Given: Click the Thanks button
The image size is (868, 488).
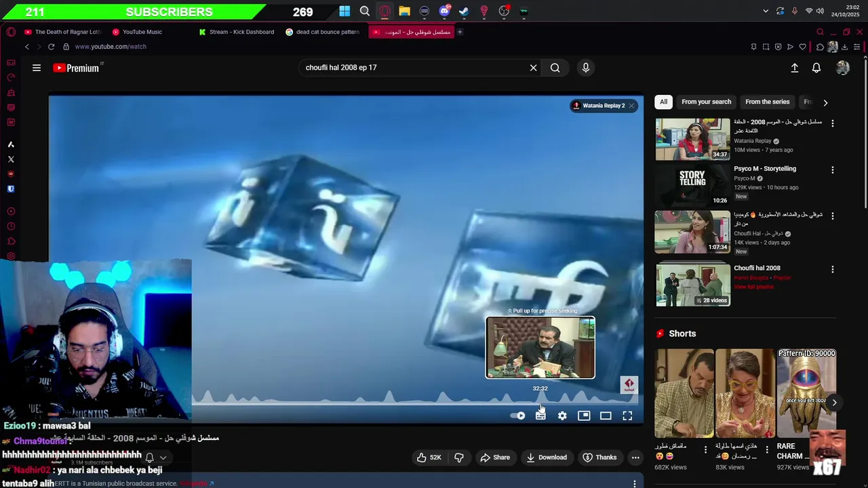Looking at the screenshot, I should click(599, 457).
